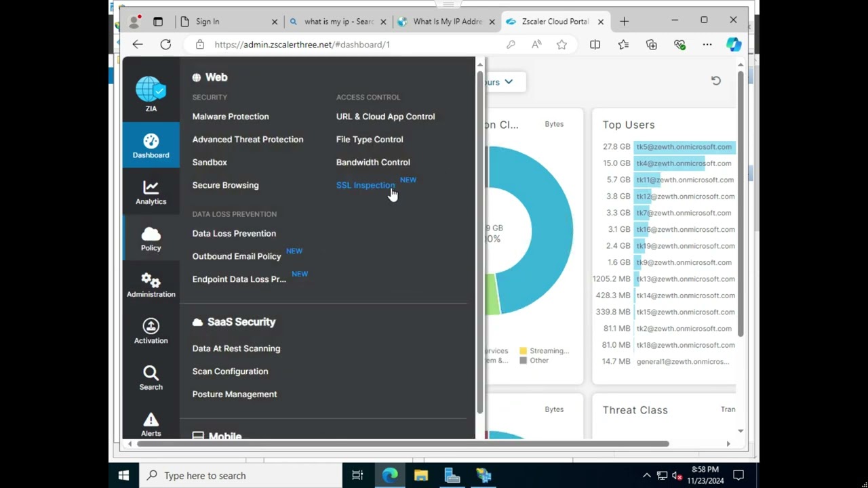Image resolution: width=868 pixels, height=488 pixels.
Task: Open Administration gears icon
Action: tap(151, 285)
